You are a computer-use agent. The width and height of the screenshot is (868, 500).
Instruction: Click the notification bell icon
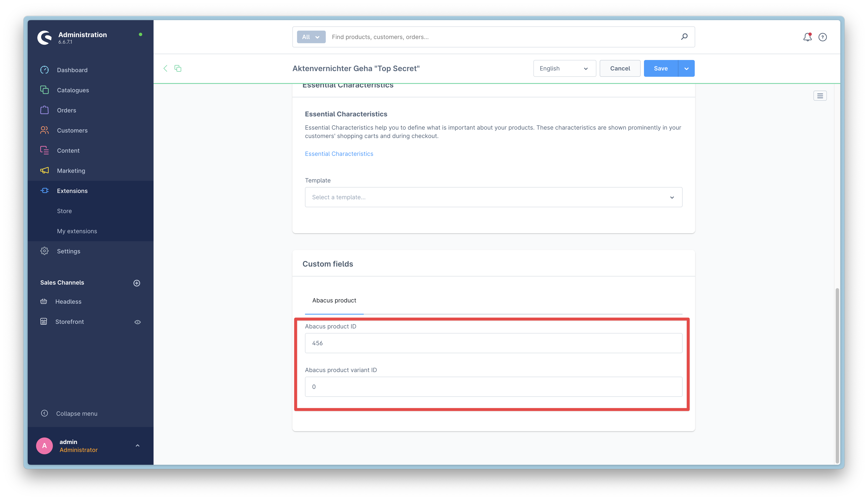(808, 37)
